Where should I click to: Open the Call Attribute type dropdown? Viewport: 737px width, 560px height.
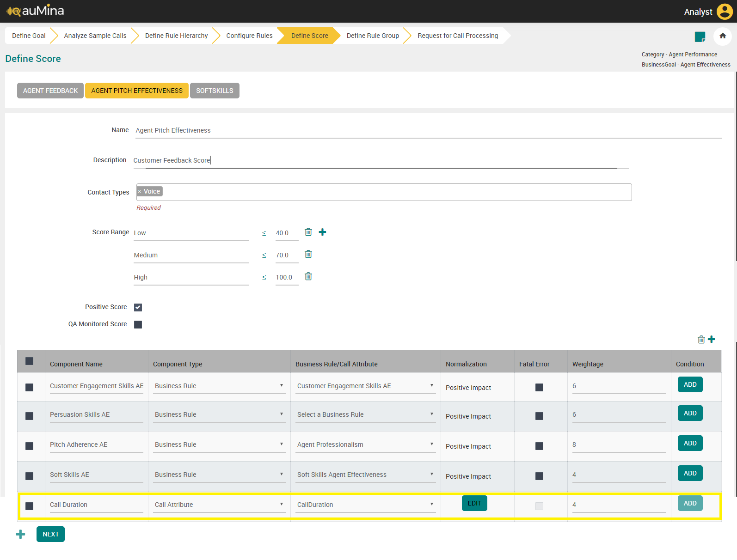(x=219, y=505)
